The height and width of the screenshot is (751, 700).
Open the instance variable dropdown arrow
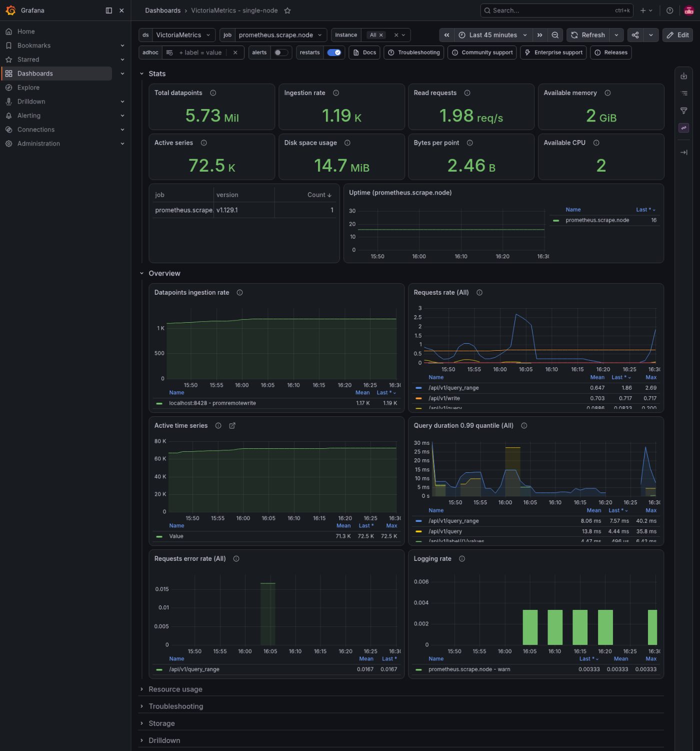pyautogui.click(x=403, y=35)
